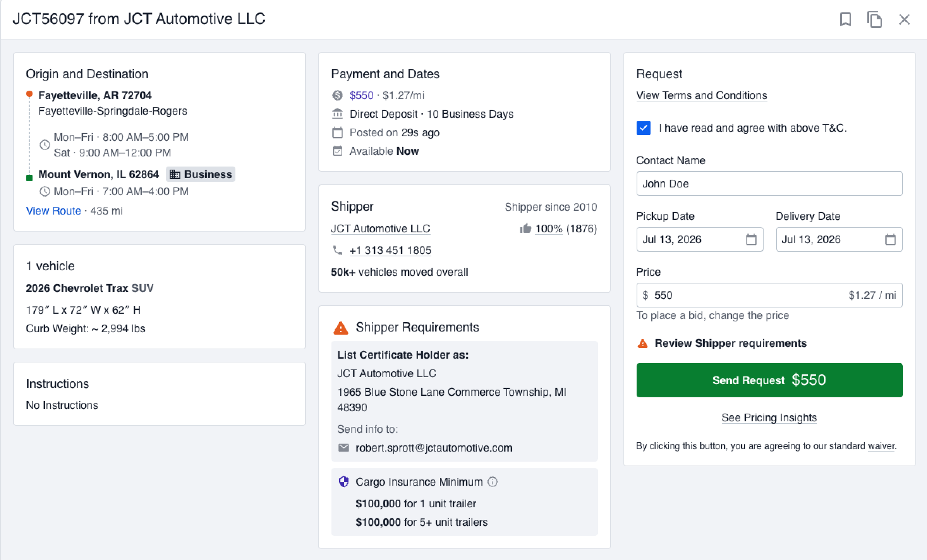Screen dimensions: 927x560
Task: Close the JCT56097 load dialog
Action: (x=904, y=19)
